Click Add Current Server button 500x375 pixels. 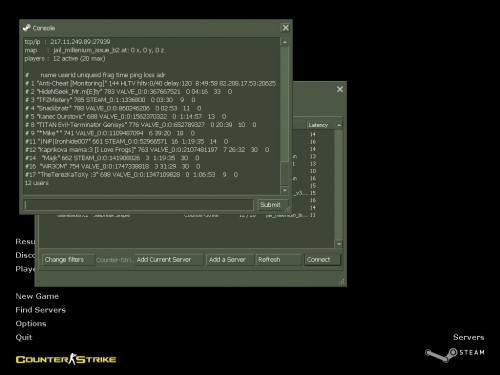coord(168,260)
